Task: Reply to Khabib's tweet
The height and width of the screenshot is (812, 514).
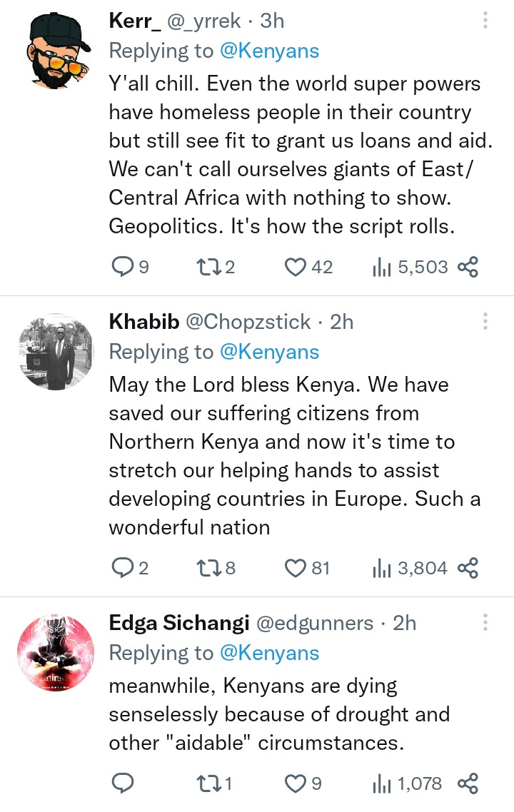Action: point(124,568)
